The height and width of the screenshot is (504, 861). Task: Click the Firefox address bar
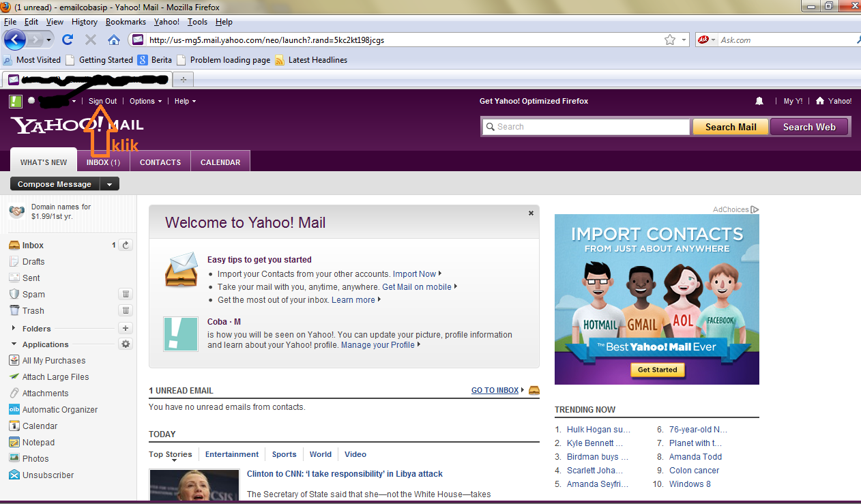point(403,40)
